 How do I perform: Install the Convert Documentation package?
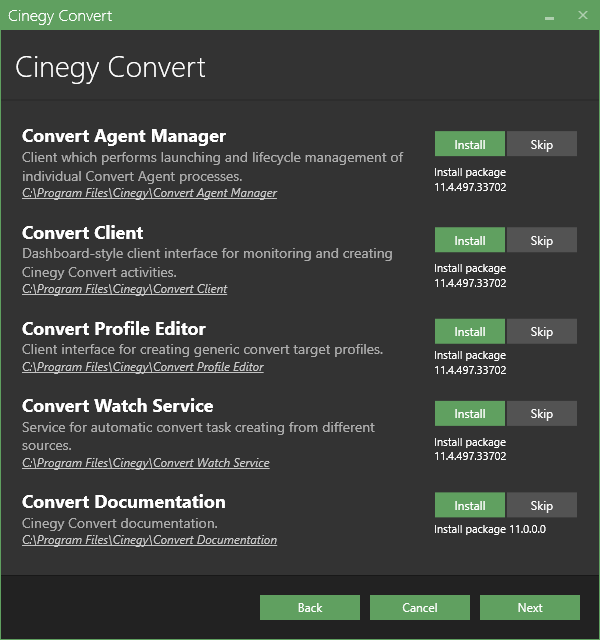pos(470,505)
